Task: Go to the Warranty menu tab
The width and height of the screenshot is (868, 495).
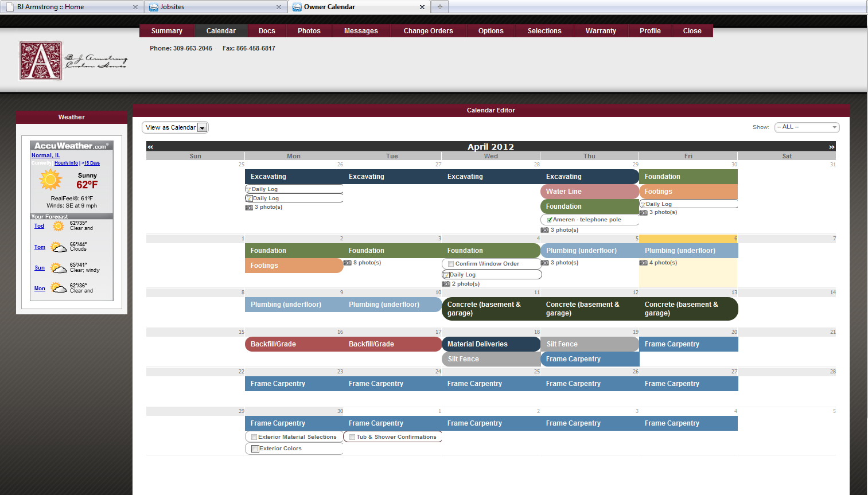Action: click(601, 31)
